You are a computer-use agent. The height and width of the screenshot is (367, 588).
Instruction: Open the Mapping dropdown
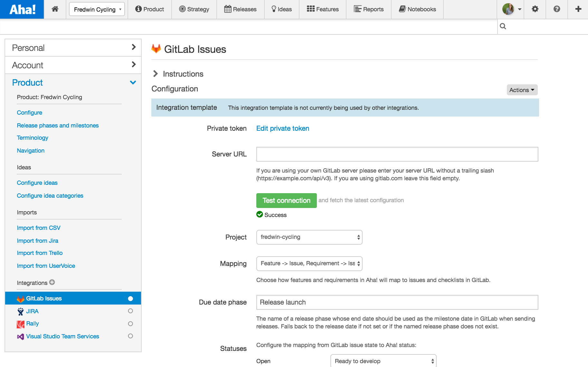click(309, 263)
